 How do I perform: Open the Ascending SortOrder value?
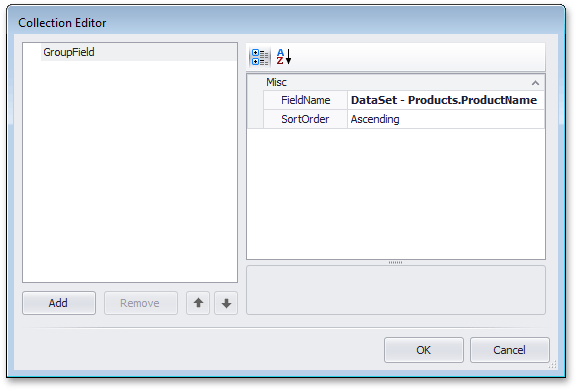446,119
